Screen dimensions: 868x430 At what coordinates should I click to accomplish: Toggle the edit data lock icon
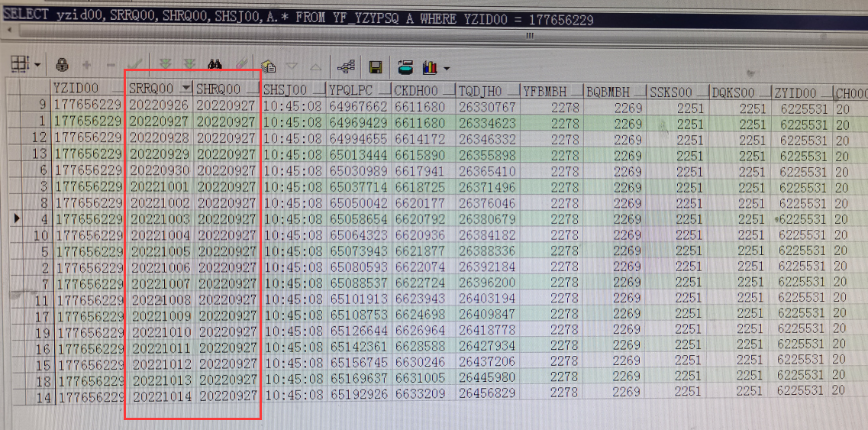[x=61, y=66]
